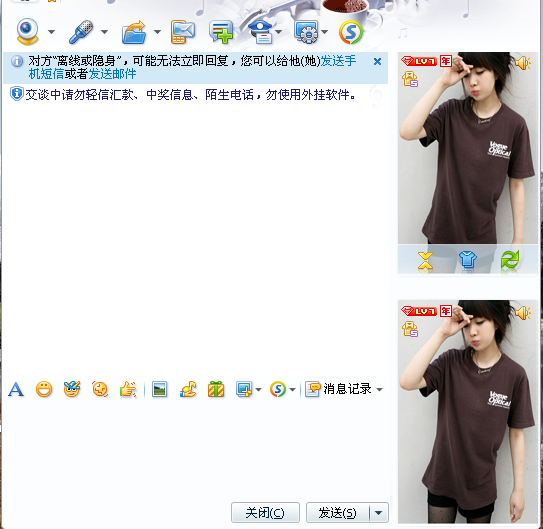This screenshot has width=543, height=529.
Task: Open file transfer options dropdown arrow
Action: tap(157, 32)
